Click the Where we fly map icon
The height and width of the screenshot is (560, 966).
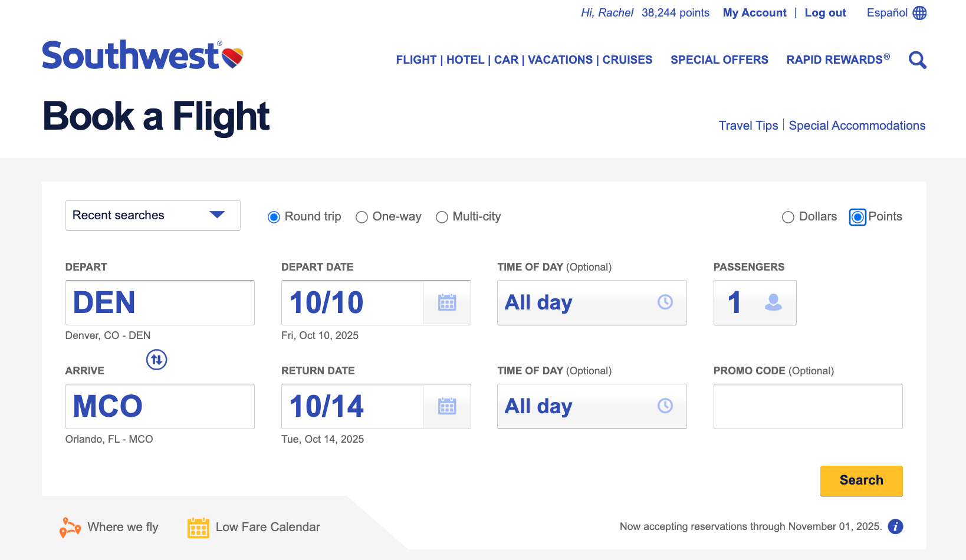(x=69, y=526)
